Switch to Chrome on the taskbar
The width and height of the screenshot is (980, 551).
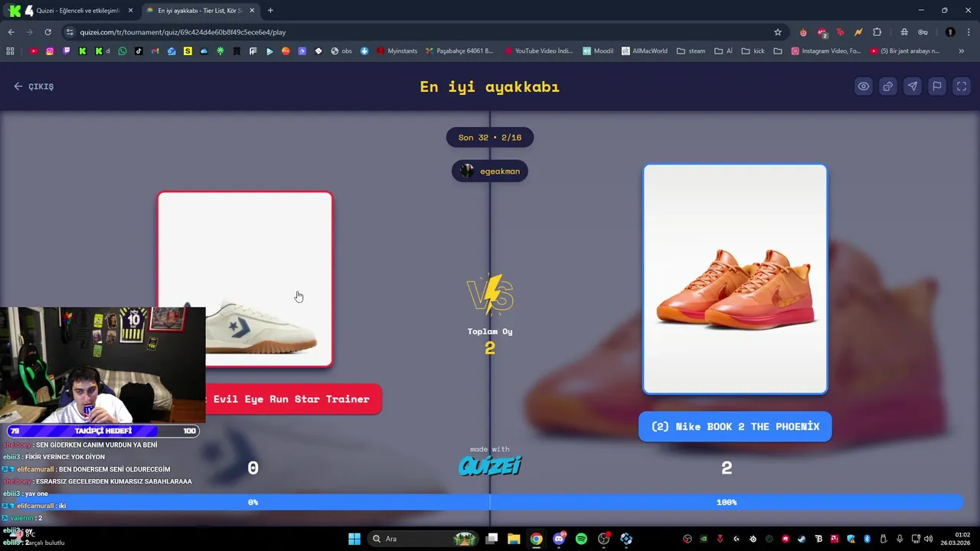pyautogui.click(x=537, y=539)
